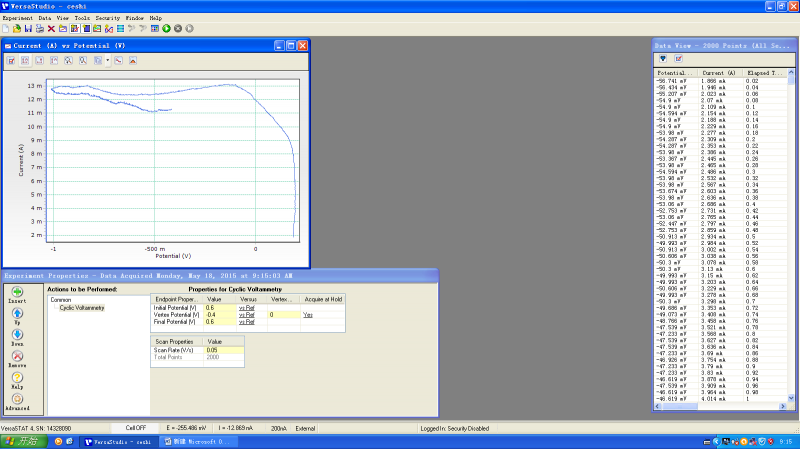This screenshot has height=449, width=800.
Task: Open 'vs Ref' dropdown for Final Potential
Action: coord(245,321)
